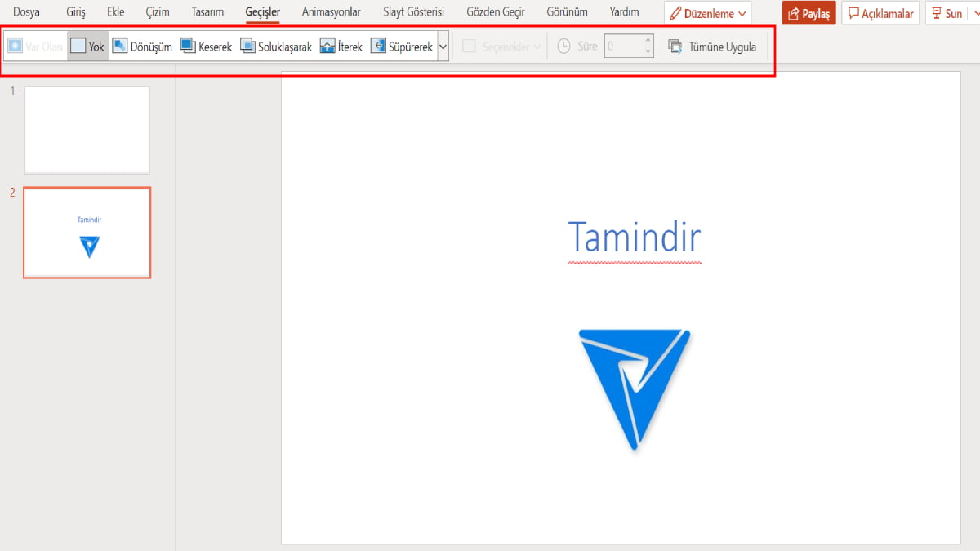Switch to the Animasyonlar tab

point(331,12)
